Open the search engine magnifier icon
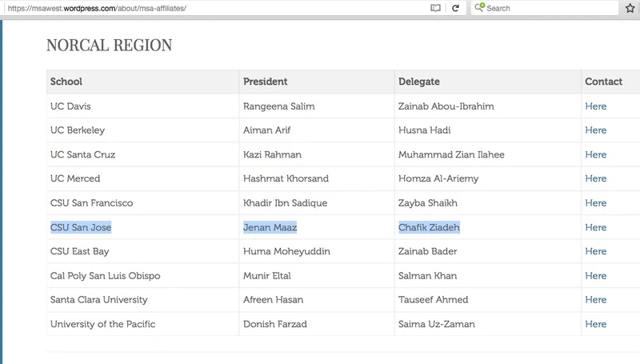The image size is (640, 364). coord(479,7)
